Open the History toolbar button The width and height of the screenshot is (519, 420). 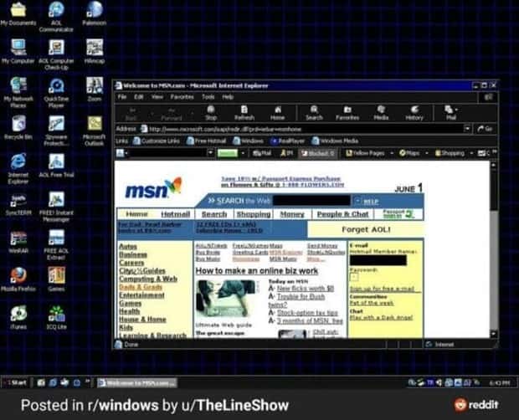pyautogui.click(x=414, y=111)
